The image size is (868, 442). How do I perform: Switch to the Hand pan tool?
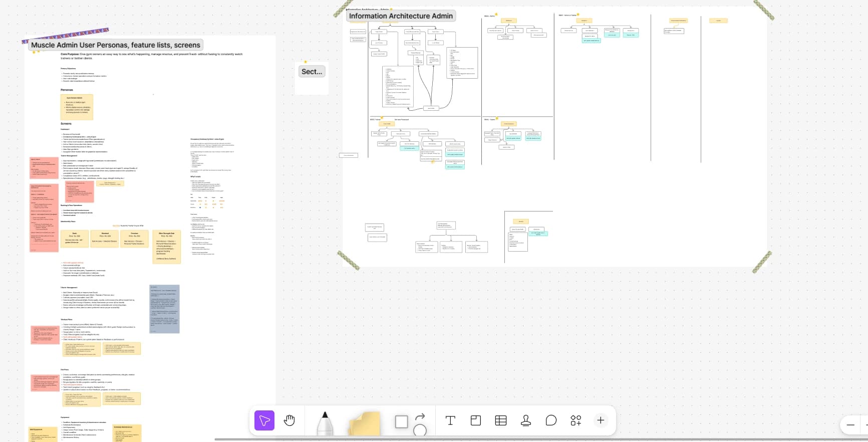[x=290, y=420]
